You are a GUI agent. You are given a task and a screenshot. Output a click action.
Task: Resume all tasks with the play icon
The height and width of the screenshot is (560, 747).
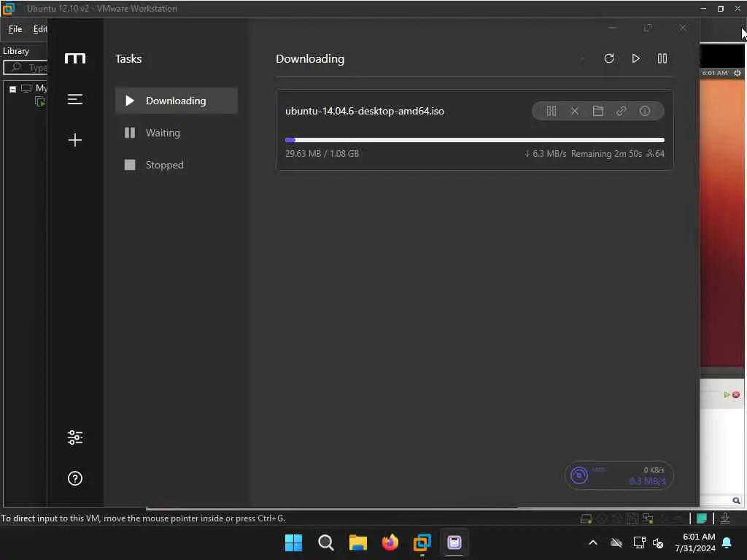[x=635, y=58]
